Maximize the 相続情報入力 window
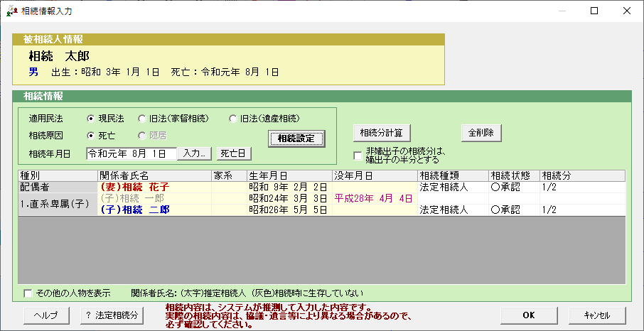The image size is (644, 331). (594, 11)
